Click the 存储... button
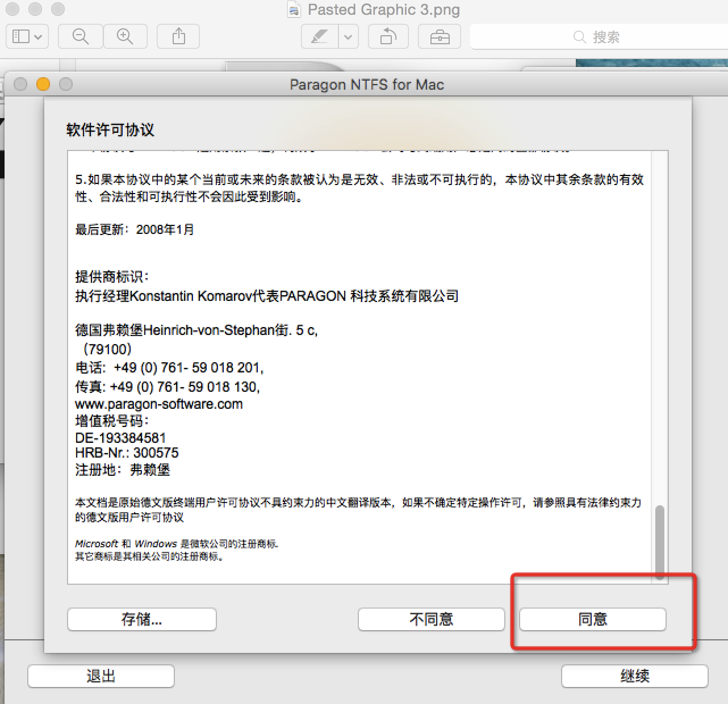This screenshot has width=728, height=704. [x=142, y=619]
